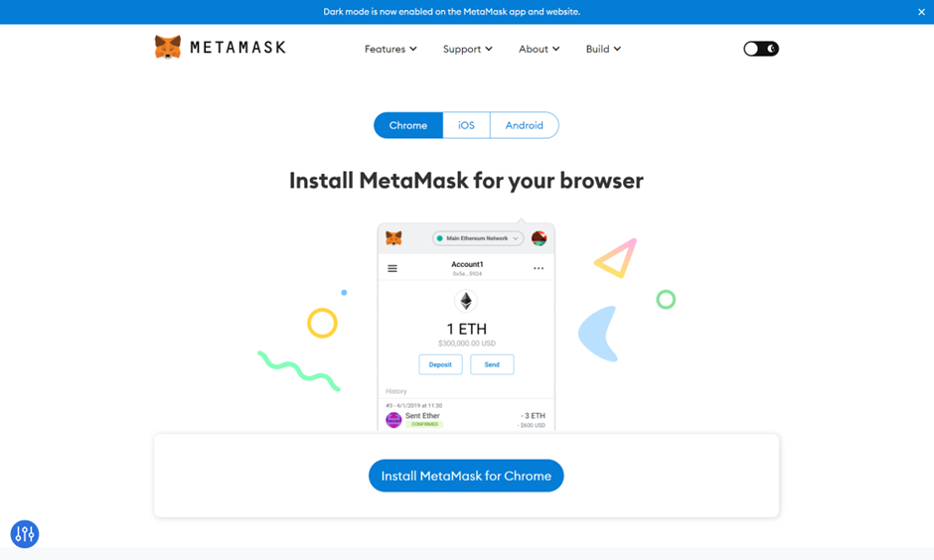934x560 pixels.
Task: Click the '- 3 ETH' amount text
Action: pyautogui.click(x=533, y=415)
